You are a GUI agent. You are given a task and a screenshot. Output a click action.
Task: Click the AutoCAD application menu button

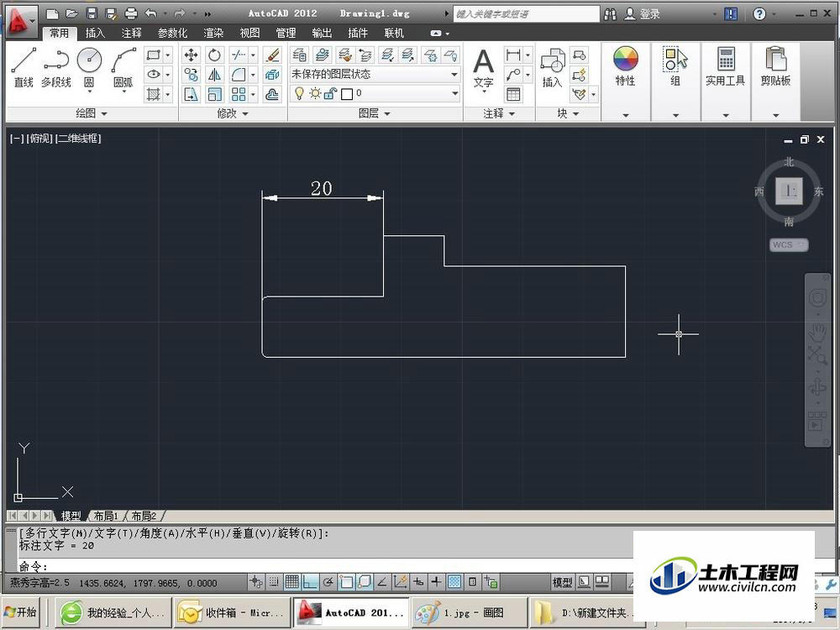(20, 22)
